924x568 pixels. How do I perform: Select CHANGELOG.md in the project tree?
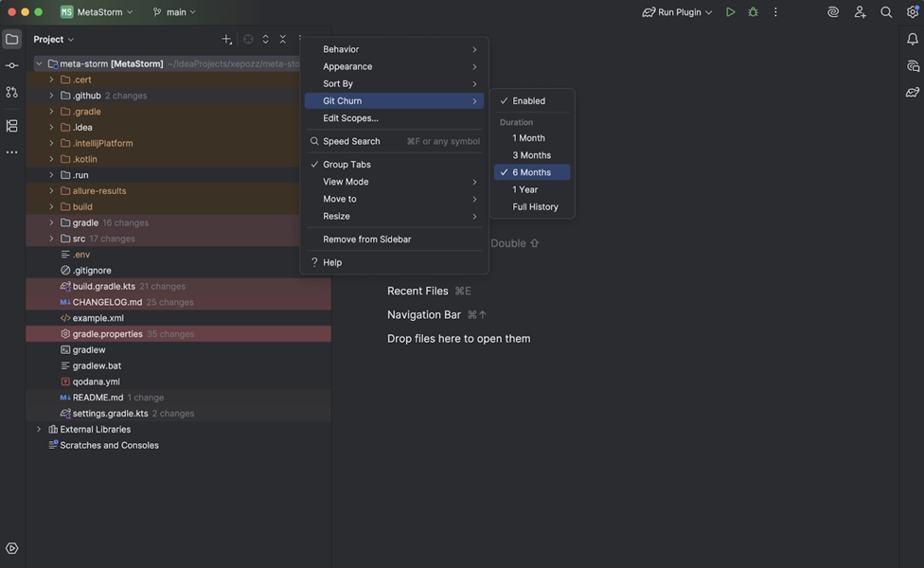pos(178,302)
